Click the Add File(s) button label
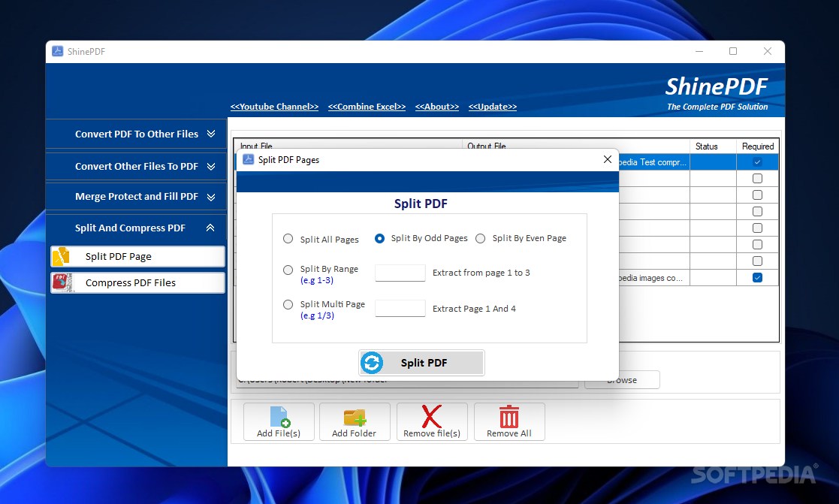Viewport: 839px width, 504px height. 278,433
